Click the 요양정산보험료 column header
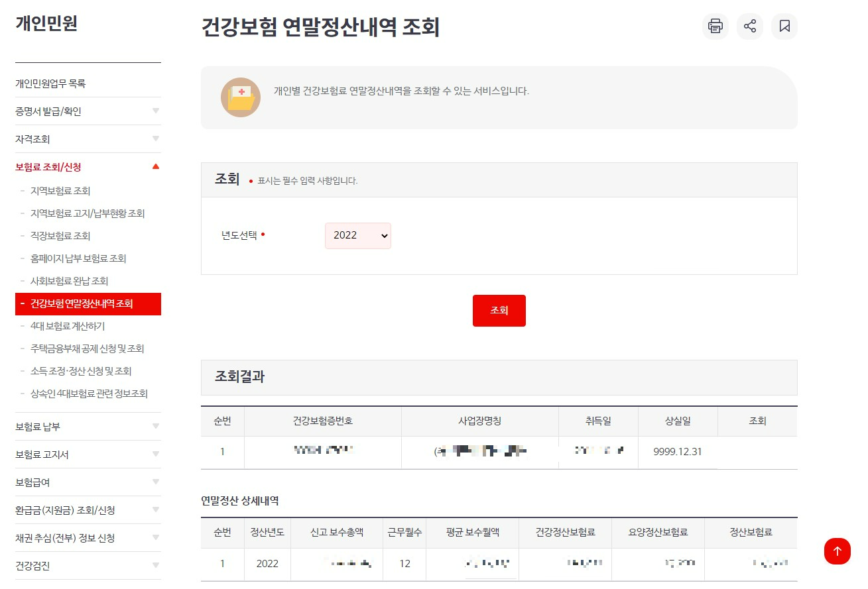868x589 pixels. coord(658,533)
